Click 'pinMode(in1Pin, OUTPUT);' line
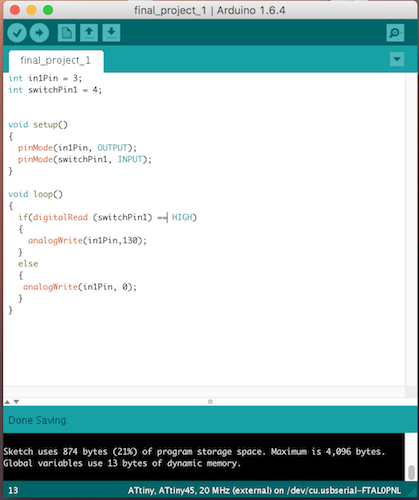Viewport: 419px width, 500px height. tap(77, 148)
